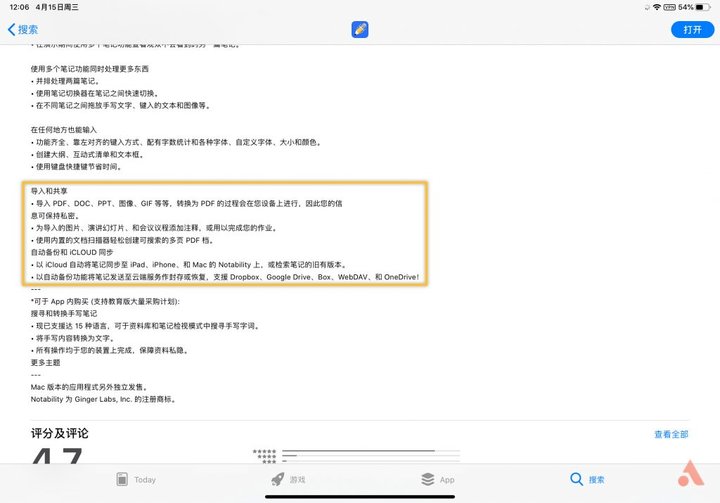The height and width of the screenshot is (503, 720).
Task: Select the 使用笔记切换器在笔记之间快速切换 line
Action: [x=95, y=93]
